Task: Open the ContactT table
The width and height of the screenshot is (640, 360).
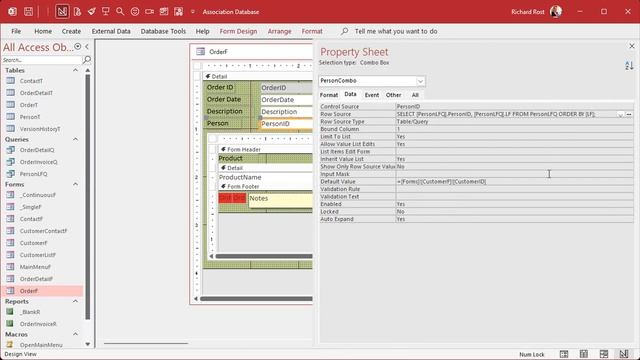Action: coord(31,81)
